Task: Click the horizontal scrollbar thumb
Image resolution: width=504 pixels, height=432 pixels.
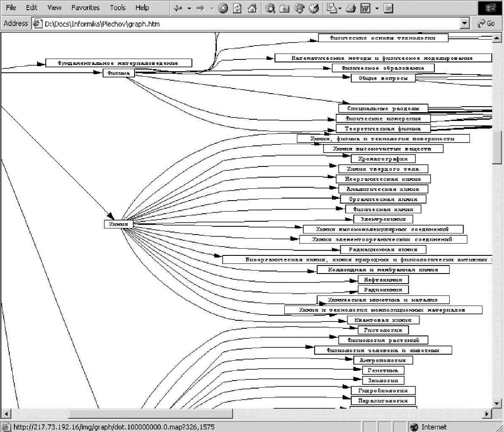Action: [x=151, y=414]
